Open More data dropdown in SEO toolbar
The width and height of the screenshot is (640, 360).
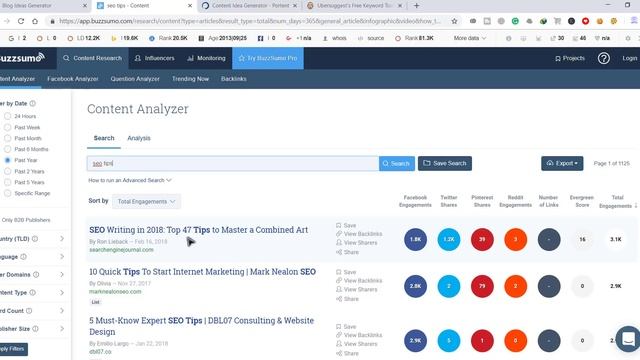pyautogui.click(x=470, y=38)
